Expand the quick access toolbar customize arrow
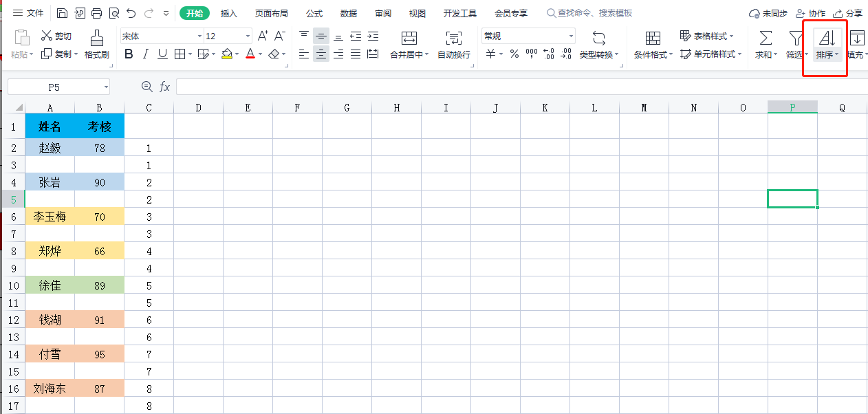The width and height of the screenshot is (868, 414). pyautogui.click(x=166, y=13)
